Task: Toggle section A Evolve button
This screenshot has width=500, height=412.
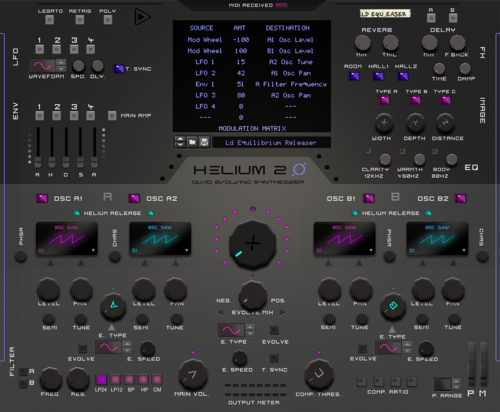Action: [82, 349]
